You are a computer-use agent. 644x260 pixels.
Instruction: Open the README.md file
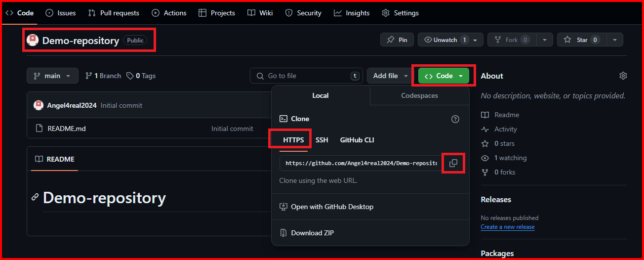click(x=67, y=129)
